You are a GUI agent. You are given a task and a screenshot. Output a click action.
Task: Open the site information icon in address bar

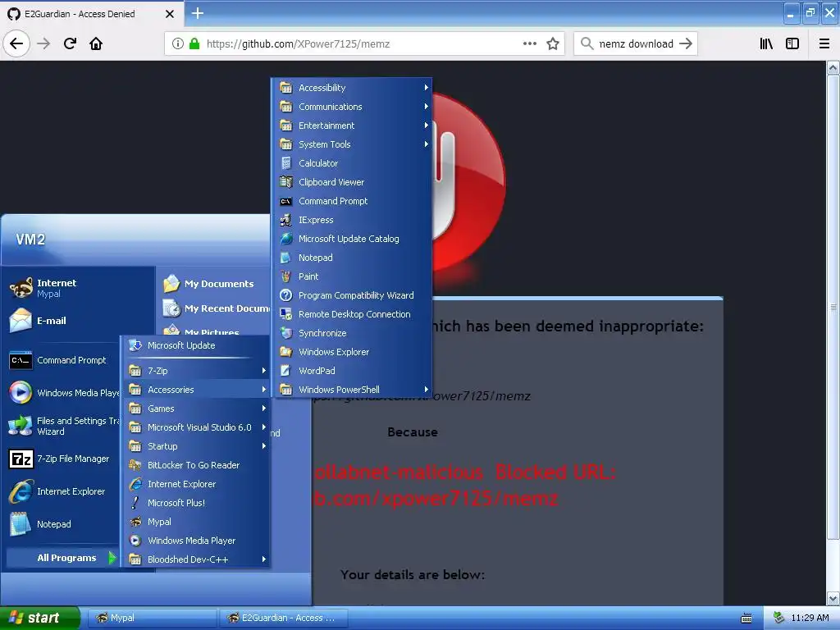[x=178, y=43]
